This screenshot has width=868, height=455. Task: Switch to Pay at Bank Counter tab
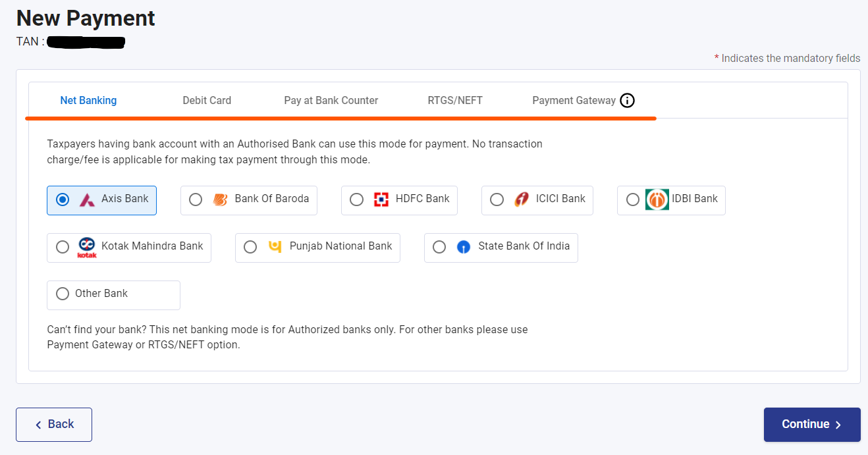pos(331,100)
